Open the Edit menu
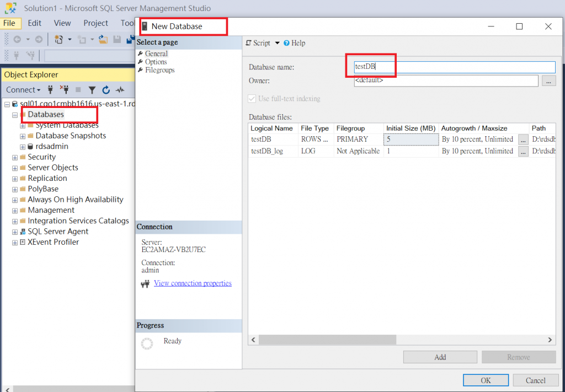This screenshot has width=565, height=392. point(35,23)
